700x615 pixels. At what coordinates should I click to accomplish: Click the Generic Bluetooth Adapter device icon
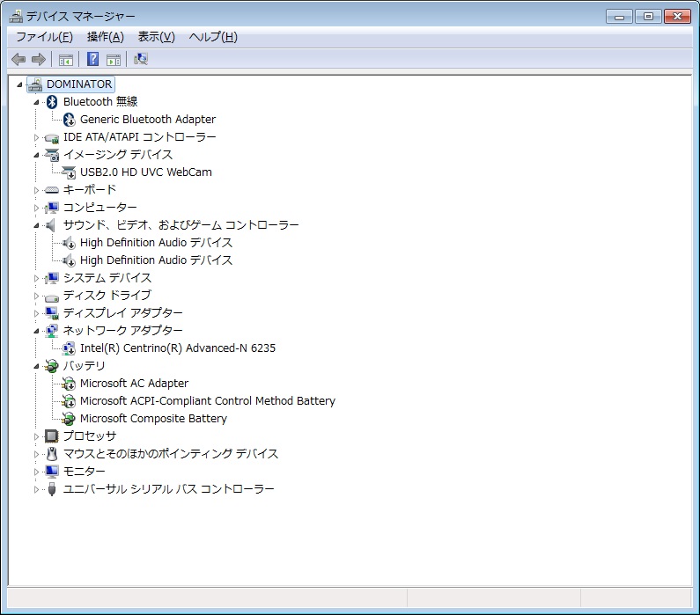(70, 120)
